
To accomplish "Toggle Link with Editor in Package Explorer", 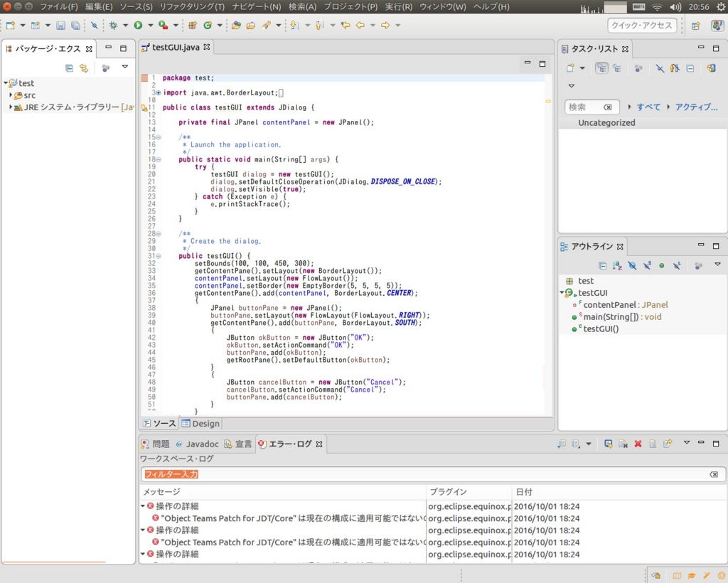I will [84, 68].
